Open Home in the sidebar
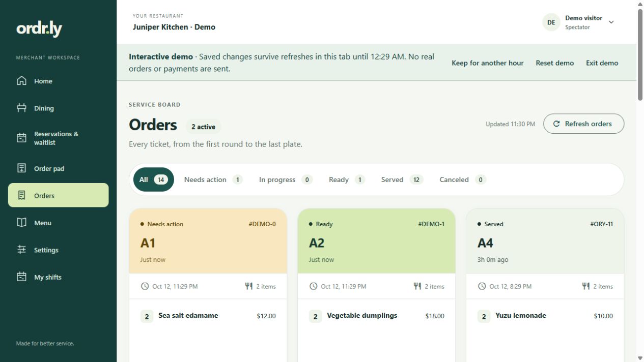The width and height of the screenshot is (644, 362). click(58, 81)
